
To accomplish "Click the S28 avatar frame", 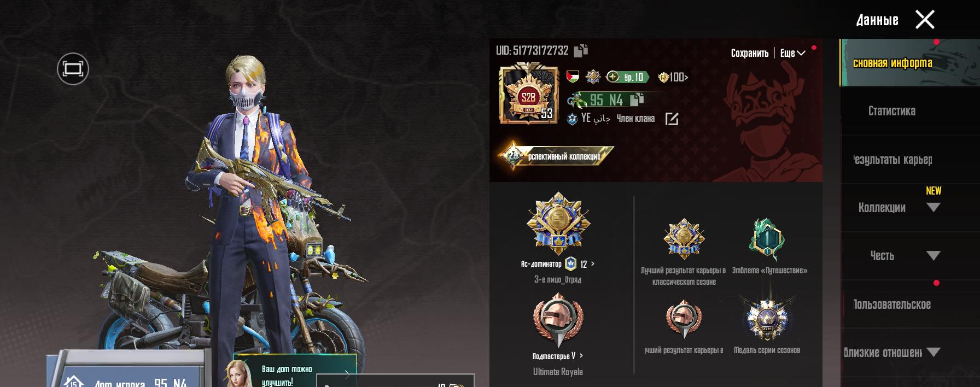I will 528,95.
